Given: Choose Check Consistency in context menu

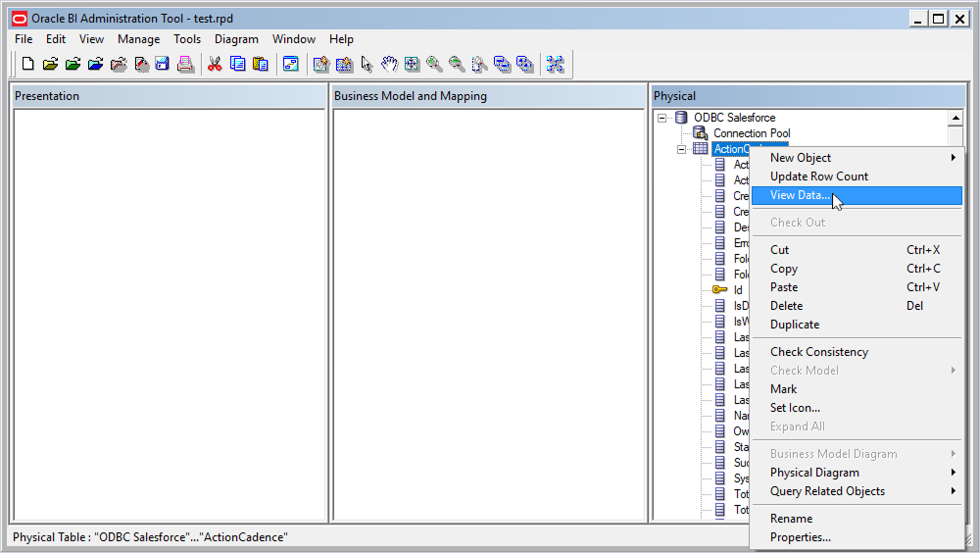Looking at the screenshot, I should 857,352.
